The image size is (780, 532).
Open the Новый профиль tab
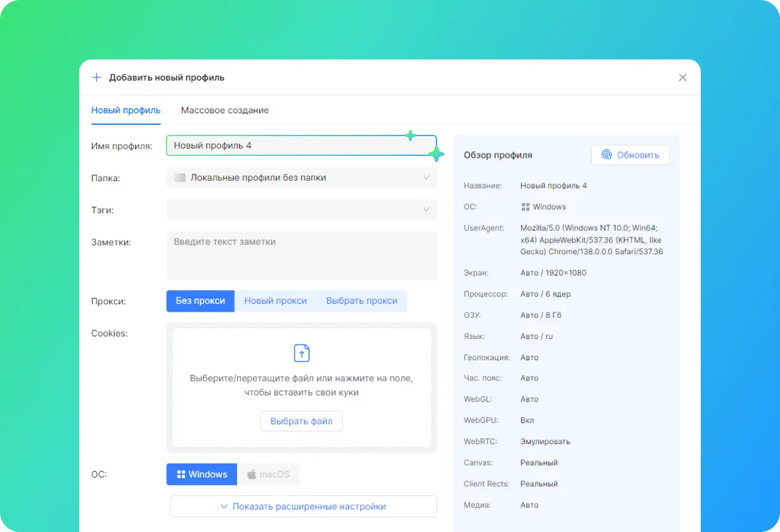tap(126, 111)
